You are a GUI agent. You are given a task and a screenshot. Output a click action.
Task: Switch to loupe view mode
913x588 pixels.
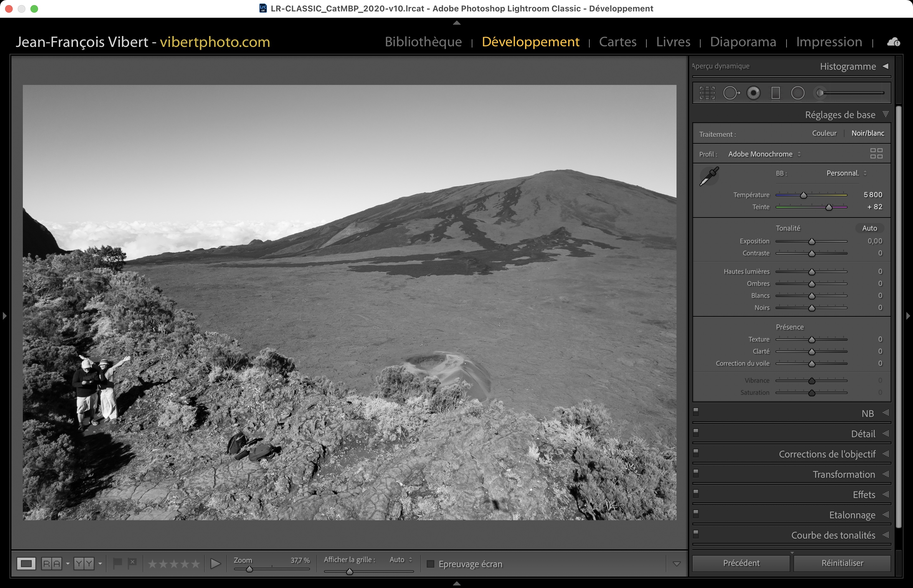click(26, 564)
